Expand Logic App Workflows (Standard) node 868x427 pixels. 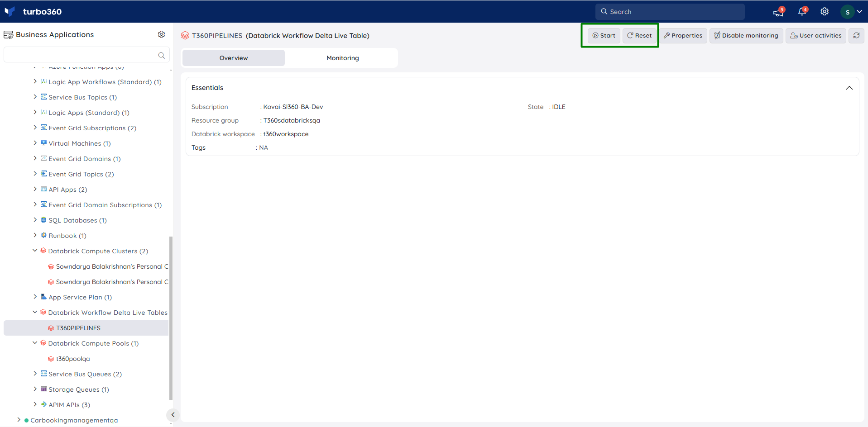point(35,81)
